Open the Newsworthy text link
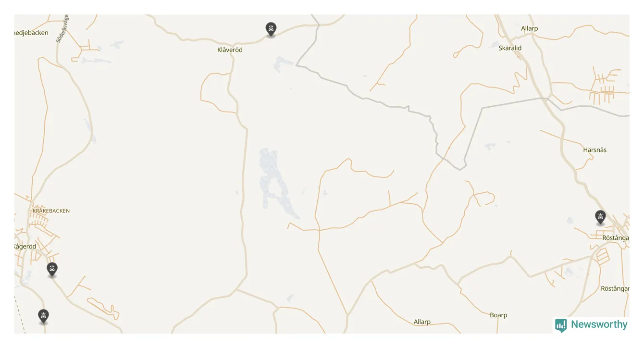The height and width of the screenshot is (348, 644). tap(599, 324)
